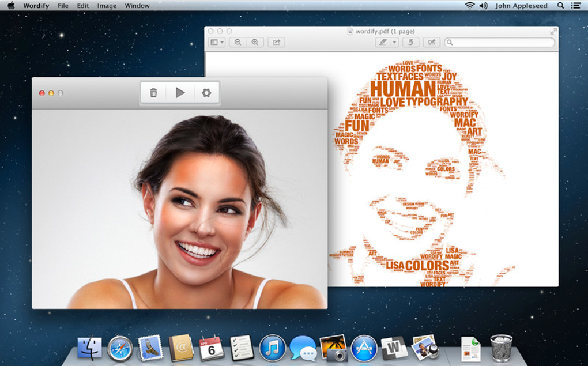Show the edit toolbar in Preview
This screenshot has height=366, width=588.
[432, 43]
